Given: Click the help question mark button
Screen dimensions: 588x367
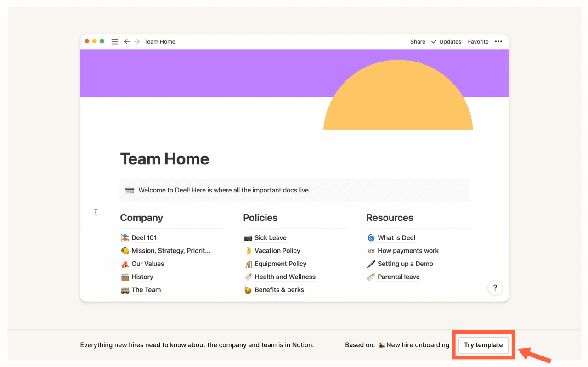Looking at the screenshot, I should point(495,288).
